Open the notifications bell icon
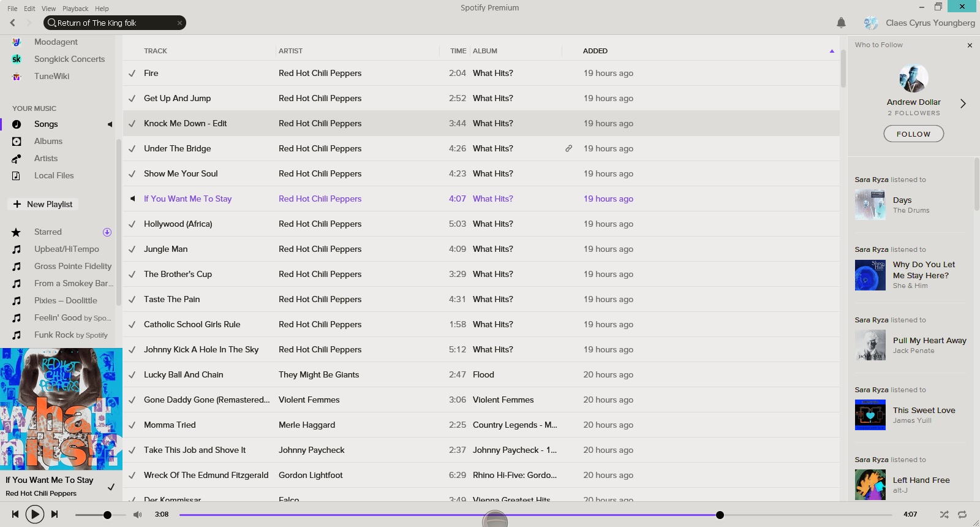The height and width of the screenshot is (527, 980). [841, 23]
